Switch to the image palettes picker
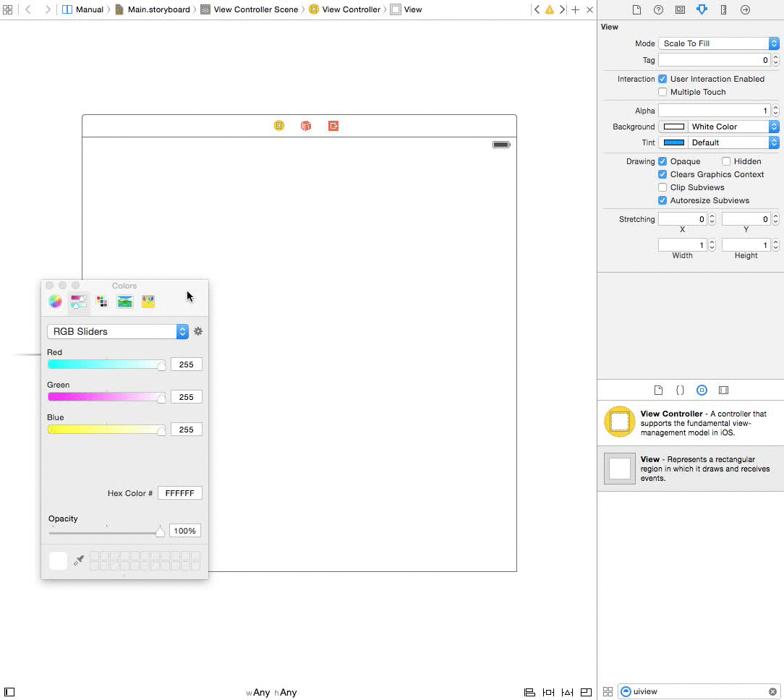The height and width of the screenshot is (700, 784). [125, 302]
